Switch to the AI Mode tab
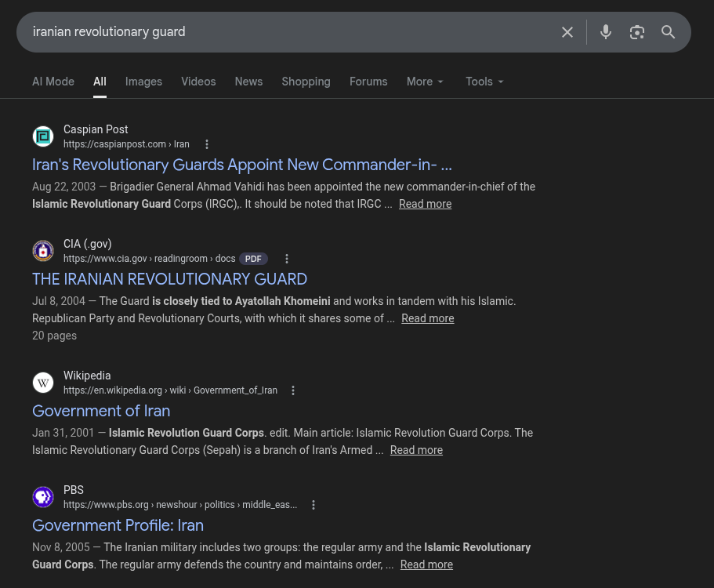Image resolution: width=714 pixels, height=588 pixels. click(53, 82)
